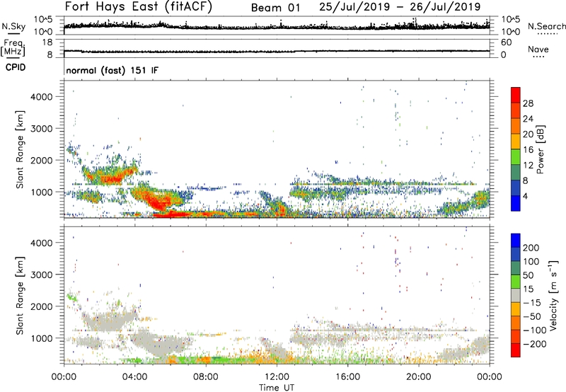
Task: Click the frequency trace line in Freq. panel
Action: click(x=277, y=51)
